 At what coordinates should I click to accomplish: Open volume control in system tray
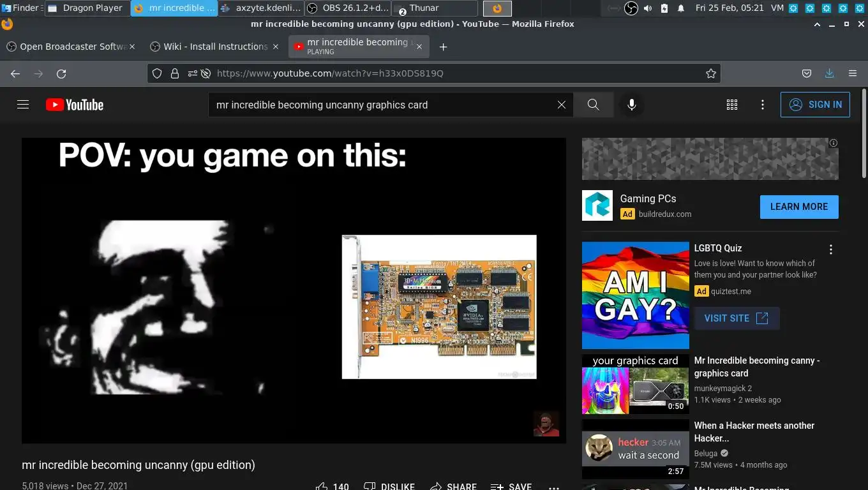click(648, 8)
